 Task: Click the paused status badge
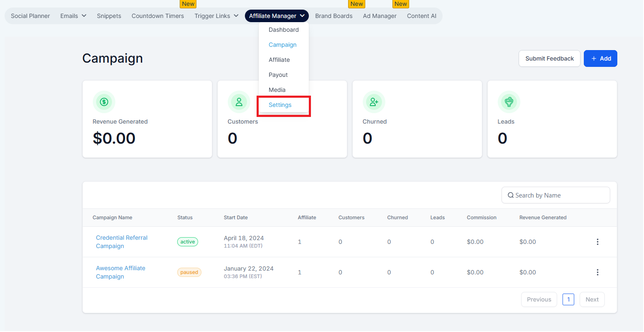[189, 272]
